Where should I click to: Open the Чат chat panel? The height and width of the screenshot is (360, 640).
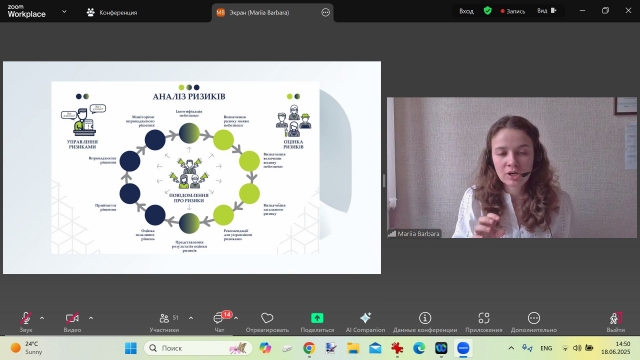click(220, 322)
